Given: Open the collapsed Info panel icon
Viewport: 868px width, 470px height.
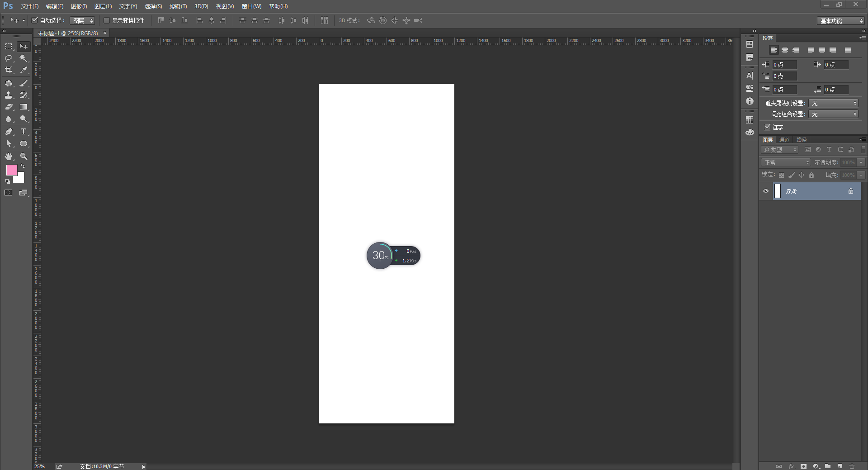Looking at the screenshot, I should click(750, 101).
